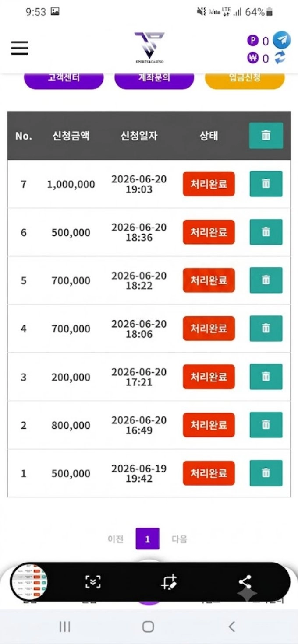Viewport: 298px width, 644px height.
Task: Open the hamburger menu
Action: pyautogui.click(x=20, y=48)
